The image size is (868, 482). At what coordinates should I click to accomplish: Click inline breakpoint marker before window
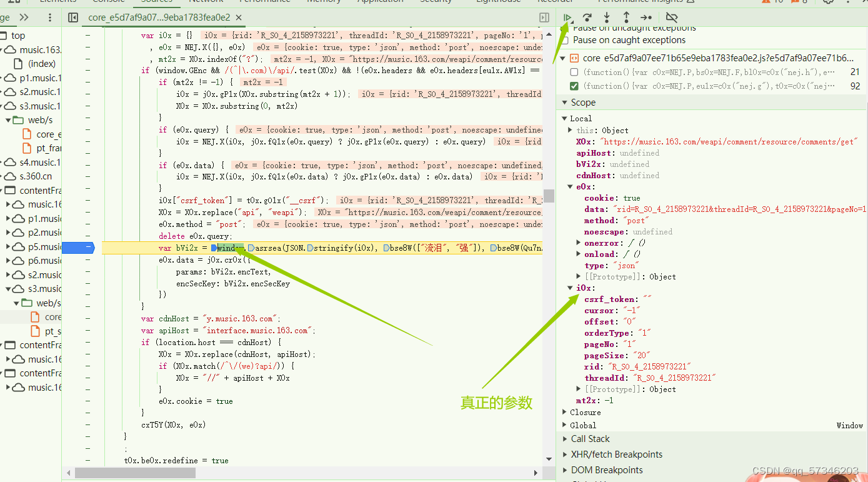214,248
